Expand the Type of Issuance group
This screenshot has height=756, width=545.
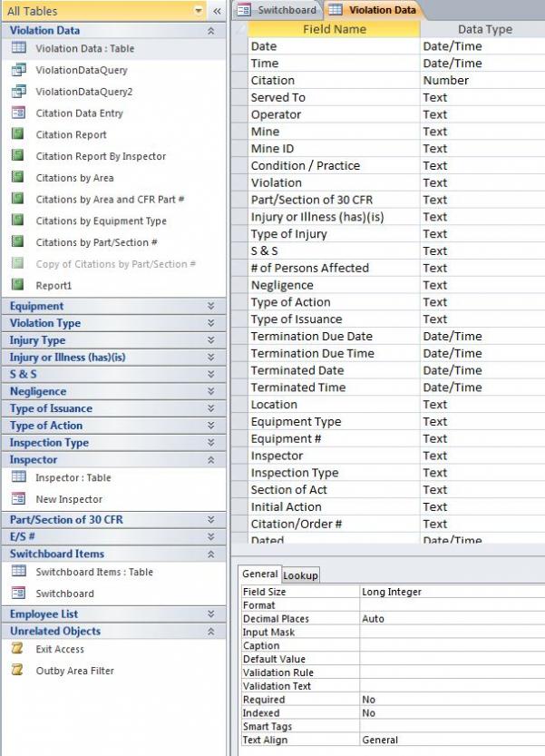coord(211,408)
